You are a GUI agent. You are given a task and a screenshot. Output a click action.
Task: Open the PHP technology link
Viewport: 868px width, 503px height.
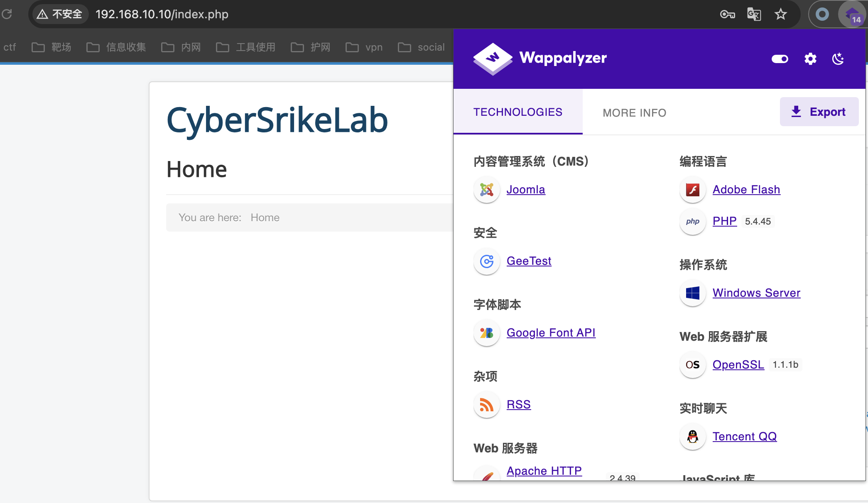pyautogui.click(x=725, y=221)
